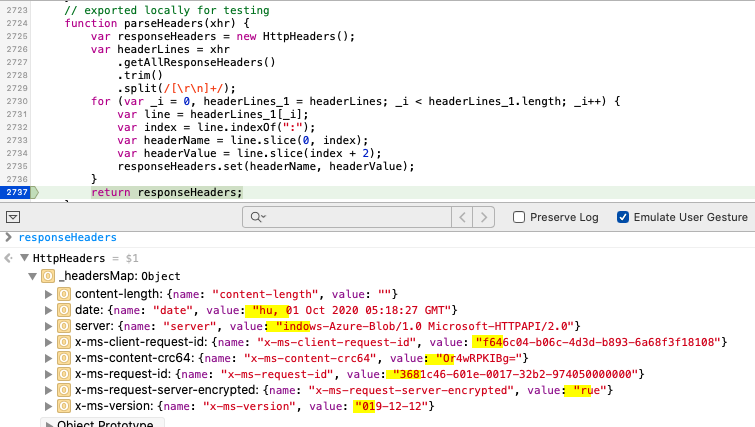The width and height of the screenshot is (755, 427).
Task: Click the object icon beside x-ms-client-request-id
Action: click(x=64, y=342)
